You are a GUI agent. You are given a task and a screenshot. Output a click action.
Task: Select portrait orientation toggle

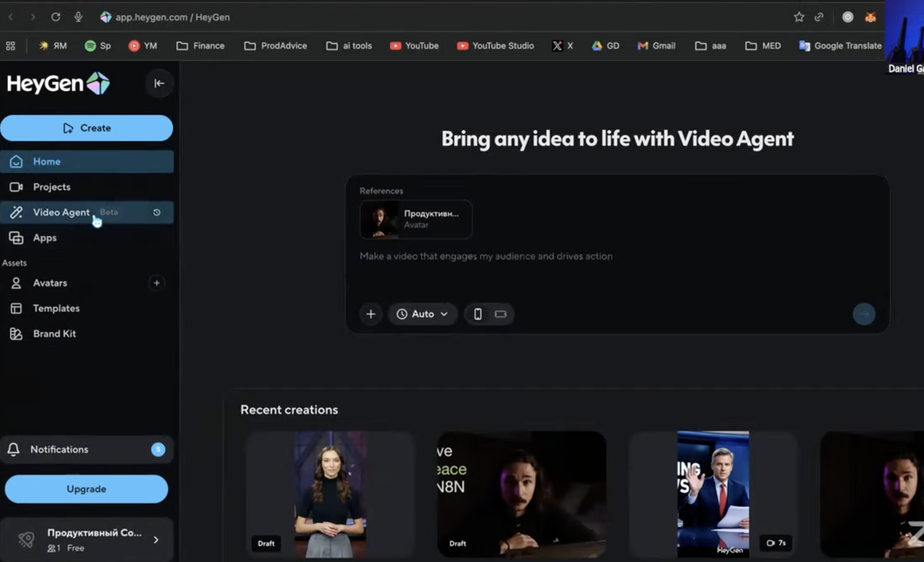478,314
